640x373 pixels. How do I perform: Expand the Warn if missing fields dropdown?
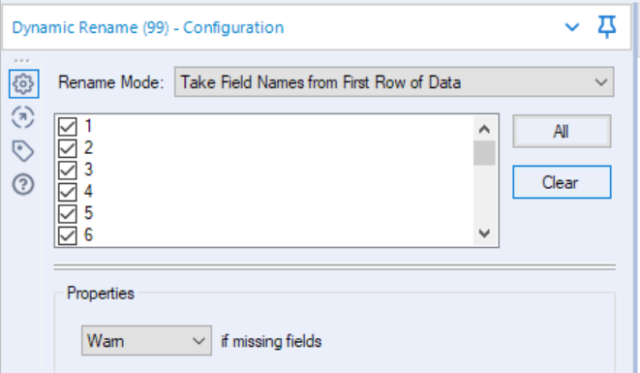coord(146,340)
